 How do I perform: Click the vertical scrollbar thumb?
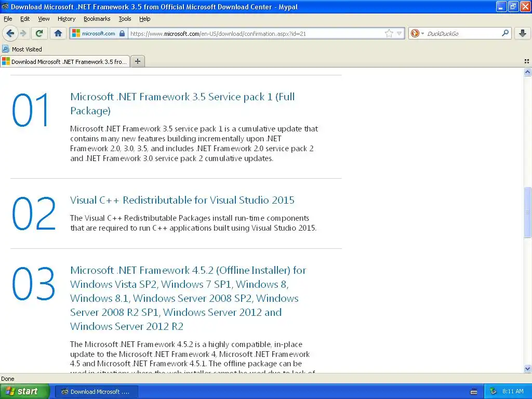pos(527,212)
